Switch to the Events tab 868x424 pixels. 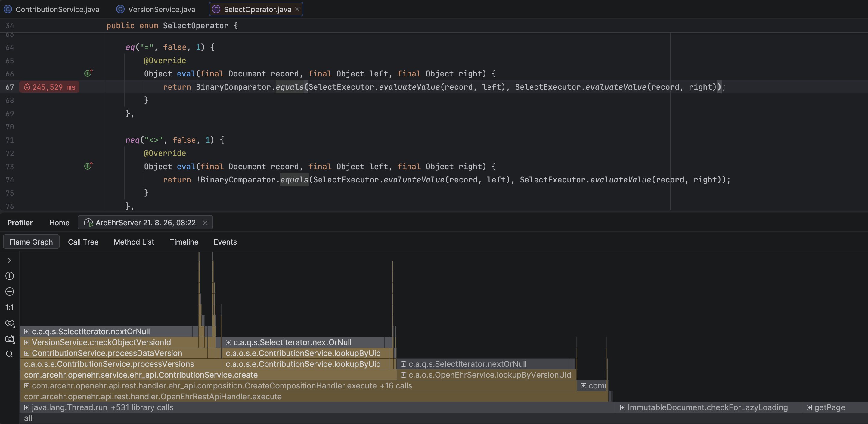click(x=225, y=242)
